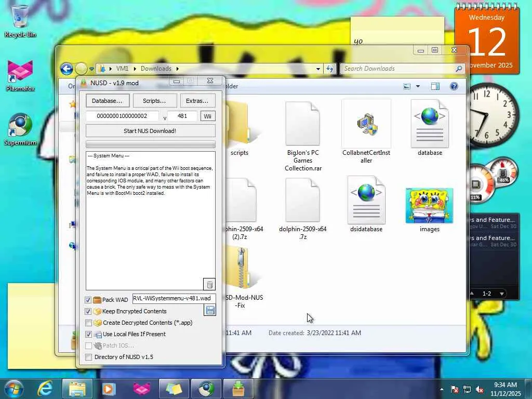Enable Directory of NUSD v1.5 checkbox

click(88, 357)
